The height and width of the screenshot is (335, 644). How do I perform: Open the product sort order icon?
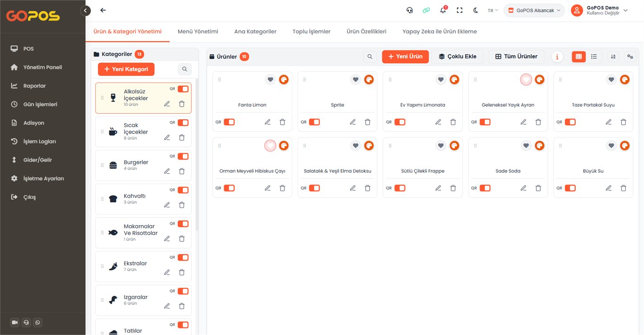point(613,57)
